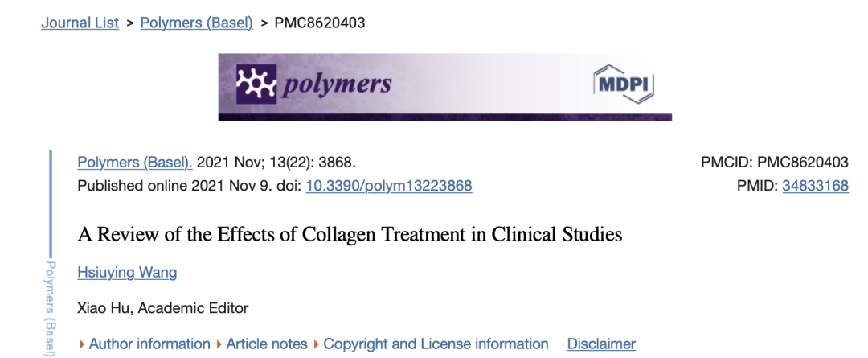
Task: Open the Disclaimer link
Action: (601, 344)
